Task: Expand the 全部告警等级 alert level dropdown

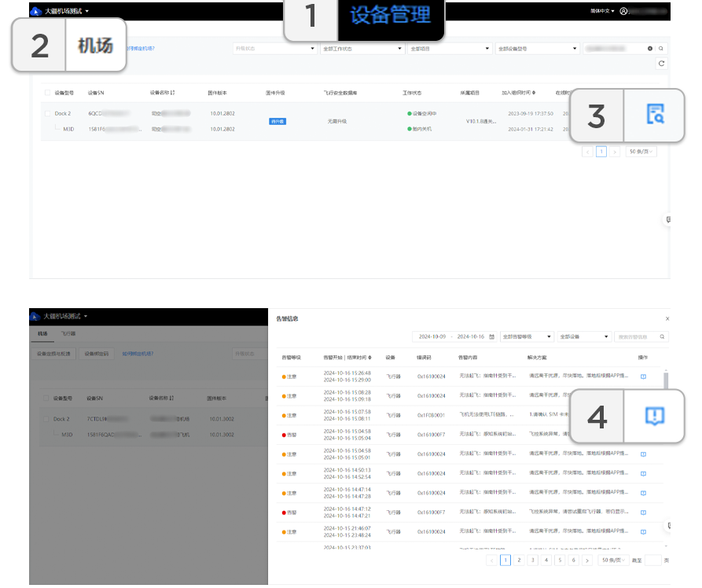Action: click(x=527, y=336)
